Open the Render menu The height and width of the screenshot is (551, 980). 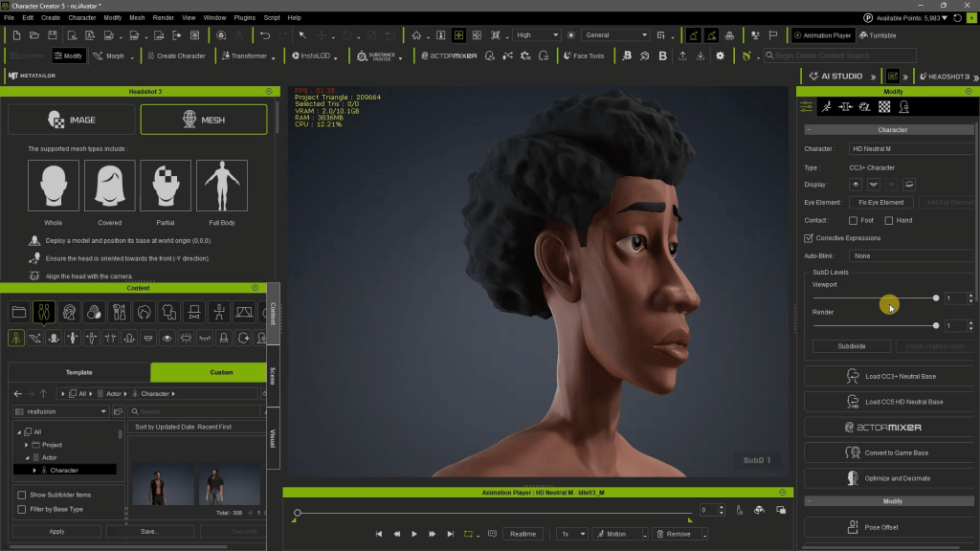(163, 17)
